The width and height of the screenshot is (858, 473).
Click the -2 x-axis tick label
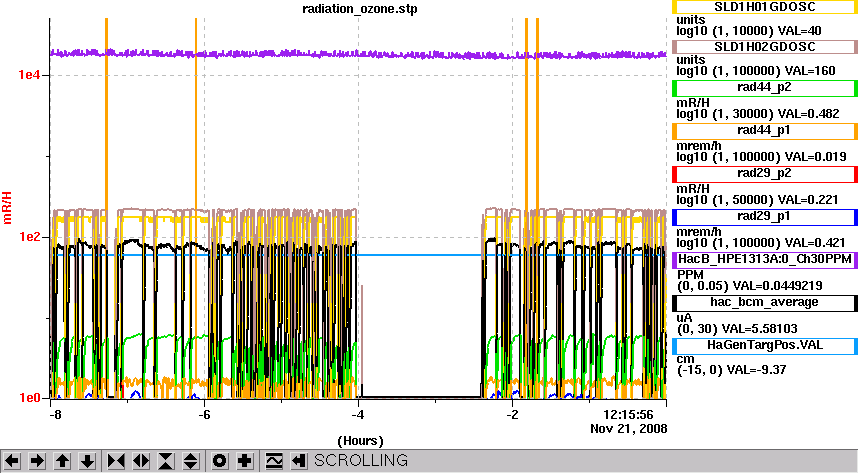coord(512,415)
